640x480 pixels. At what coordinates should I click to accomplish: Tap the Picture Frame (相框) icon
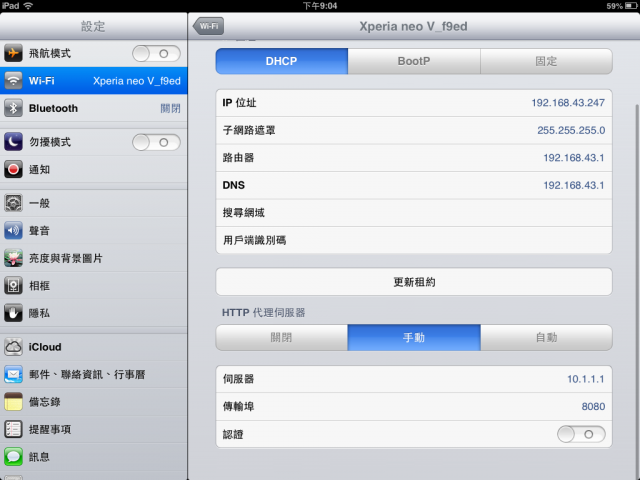[13, 286]
